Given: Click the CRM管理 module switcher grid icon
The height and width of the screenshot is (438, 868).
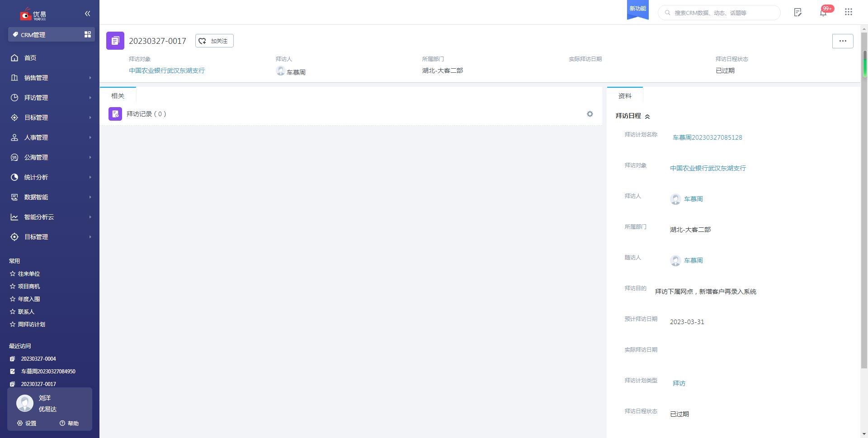Looking at the screenshot, I should click(88, 34).
